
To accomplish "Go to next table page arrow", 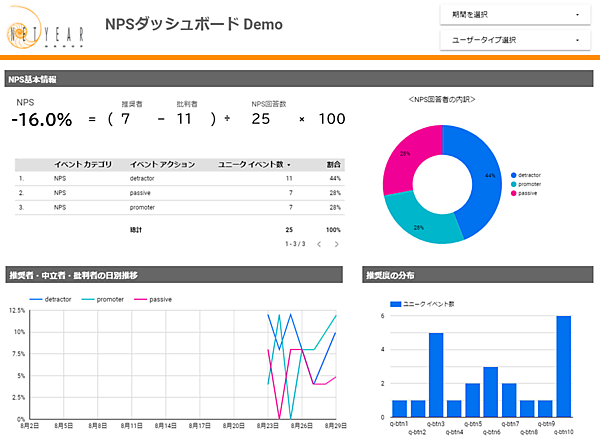I will coord(337,244).
